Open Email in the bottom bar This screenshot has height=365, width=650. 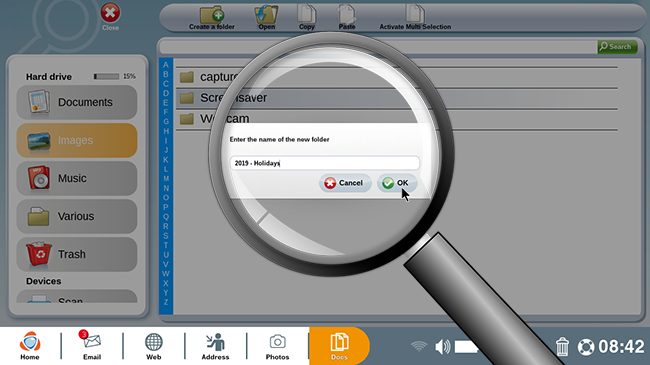click(91, 346)
